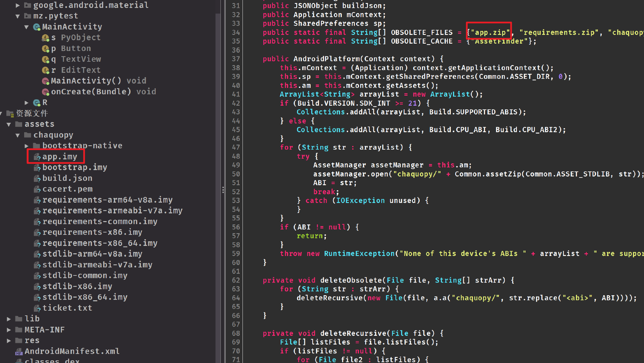Click the MainActivity class icon
Screen dimensions: 644x363
click(37, 27)
